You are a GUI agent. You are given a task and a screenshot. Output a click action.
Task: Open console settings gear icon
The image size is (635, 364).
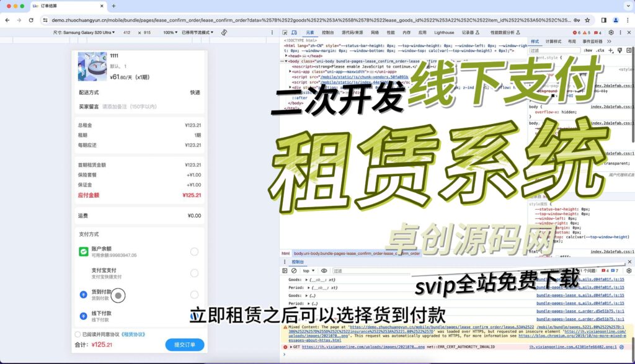629,270
